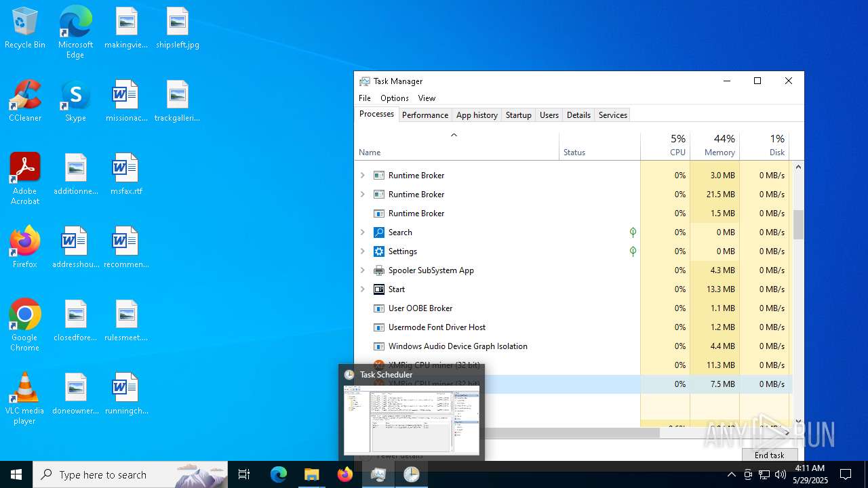Select the Usermode Font Driver Host row
868x488 pixels.
573,327
